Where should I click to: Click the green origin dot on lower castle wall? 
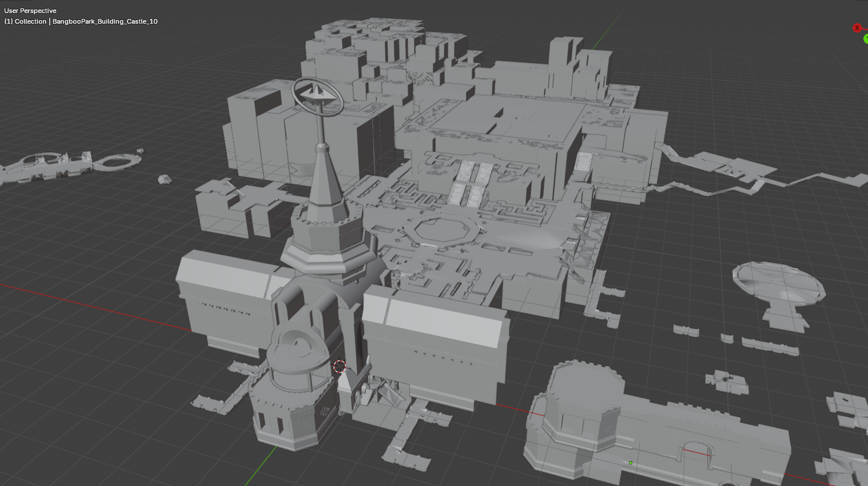[x=630, y=463]
